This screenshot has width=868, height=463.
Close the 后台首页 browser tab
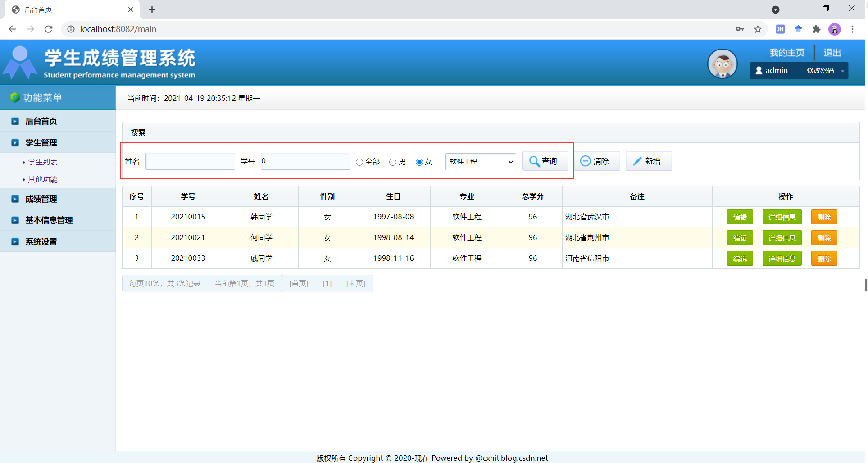tap(131, 9)
